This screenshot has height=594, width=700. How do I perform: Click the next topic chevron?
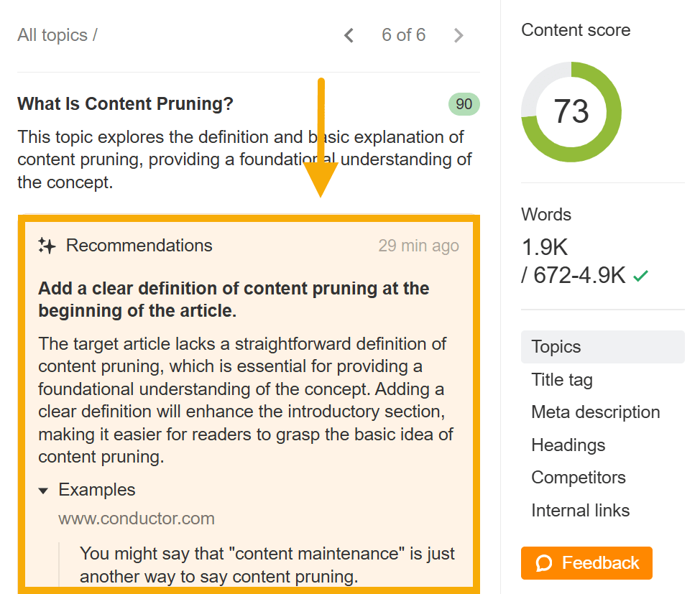[x=459, y=35]
